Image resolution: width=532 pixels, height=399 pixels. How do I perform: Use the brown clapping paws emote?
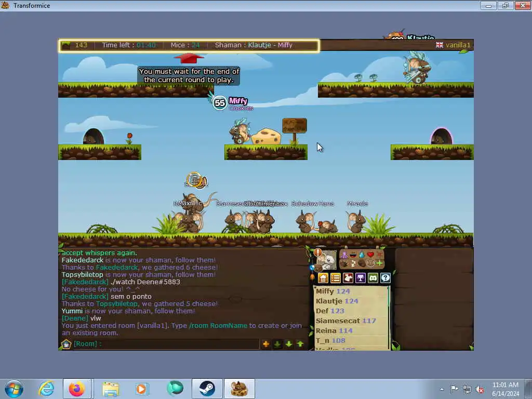pos(344,263)
